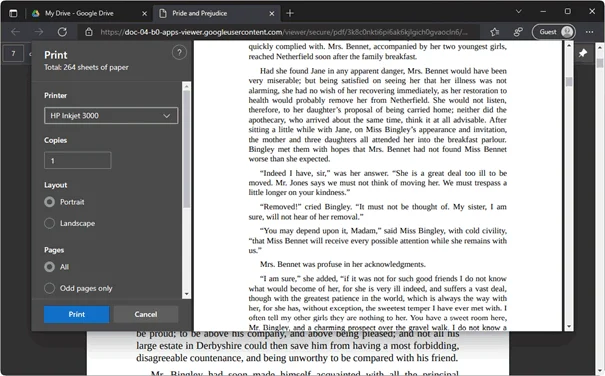
Task: Reload the current page
Action: 62,32
